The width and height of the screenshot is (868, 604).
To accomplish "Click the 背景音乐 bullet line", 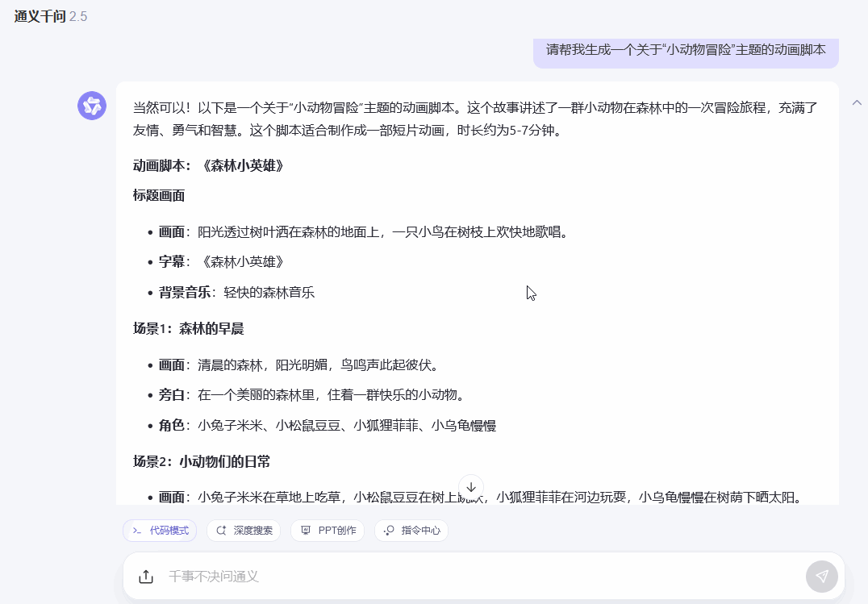I will click(236, 292).
